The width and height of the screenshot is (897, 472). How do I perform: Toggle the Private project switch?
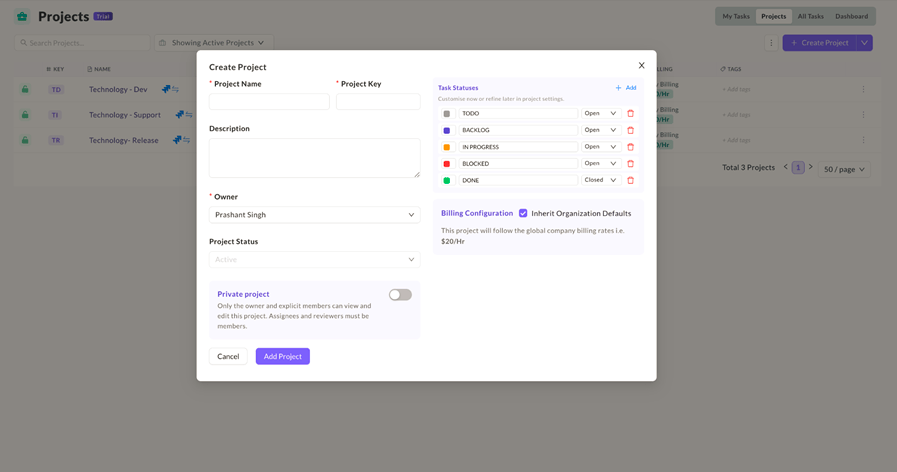click(x=400, y=295)
